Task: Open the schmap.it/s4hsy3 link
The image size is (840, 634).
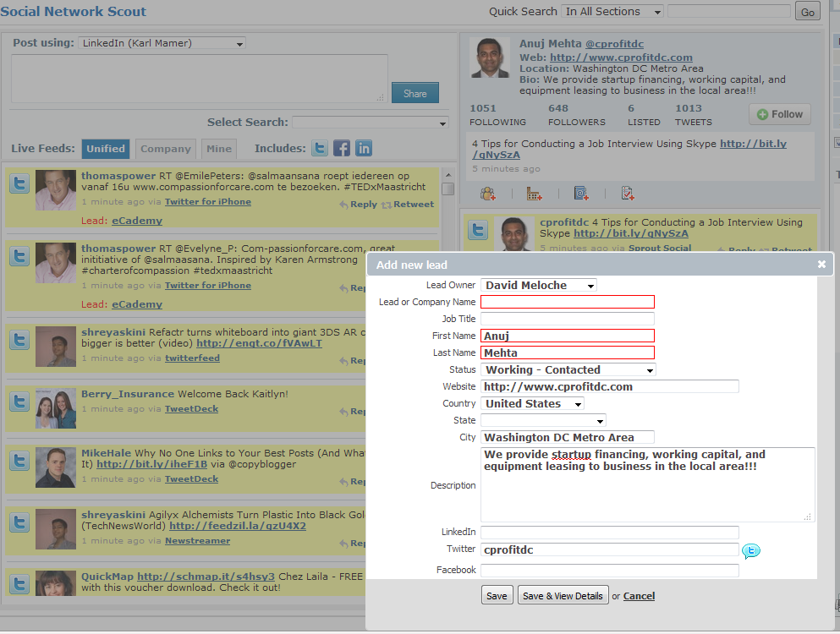Action: (x=206, y=577)
